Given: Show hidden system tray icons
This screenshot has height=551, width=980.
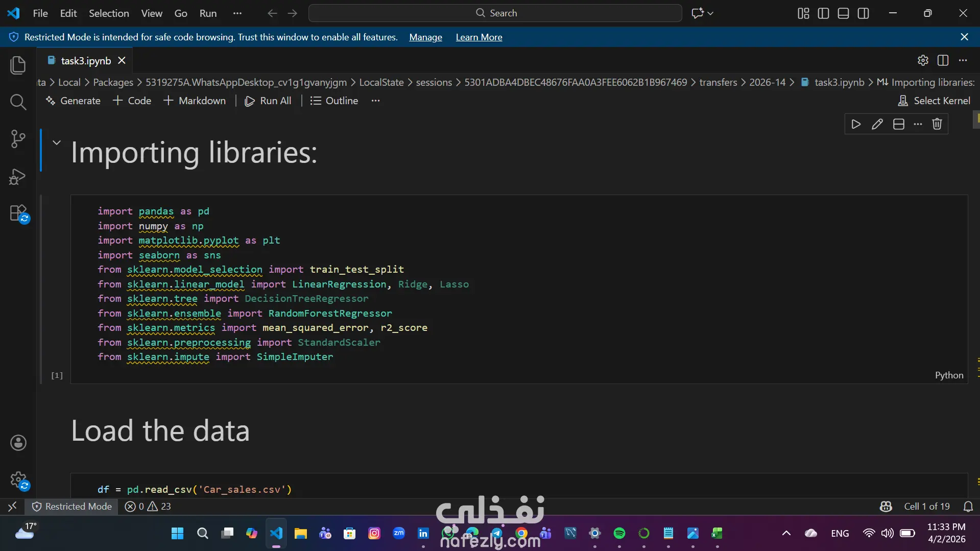Looking at the screenshot, I should 786,533.
